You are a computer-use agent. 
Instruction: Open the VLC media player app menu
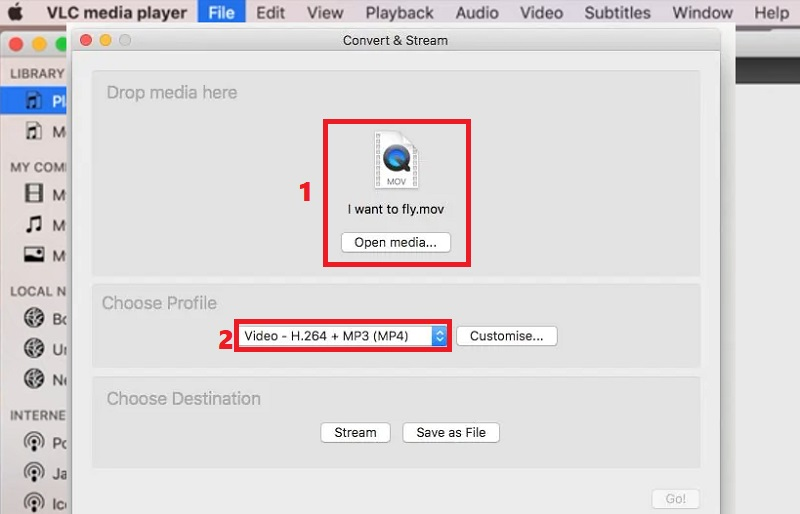(x=117, y=12)
